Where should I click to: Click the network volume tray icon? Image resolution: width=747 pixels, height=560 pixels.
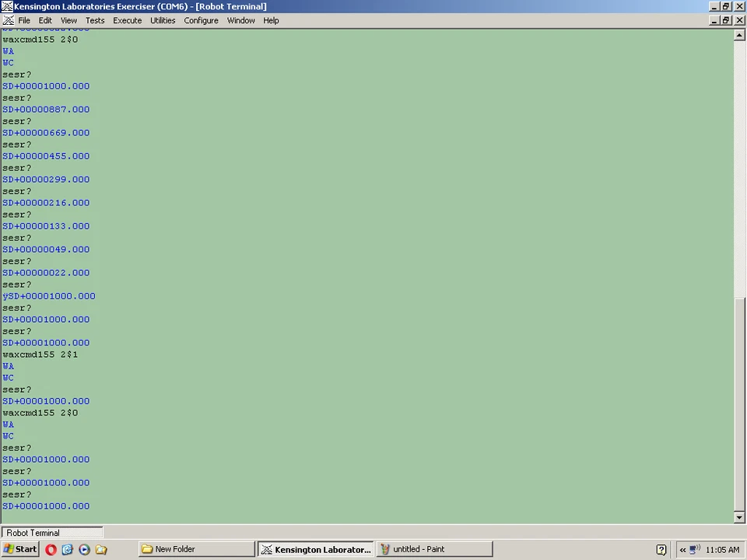695,549
